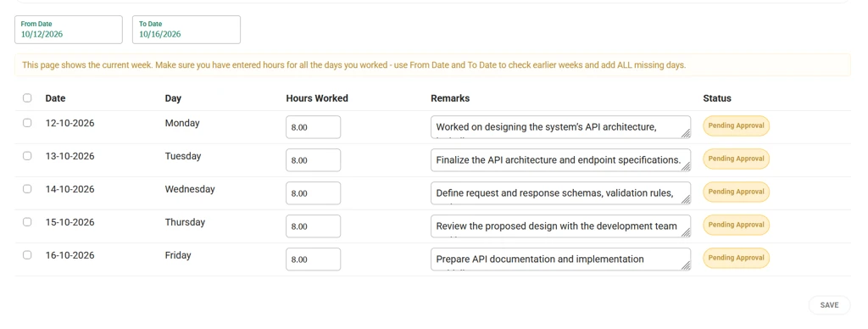Click Monday's Pending Approval status badge
Screen dimensions: 868x329
[737, 125]
